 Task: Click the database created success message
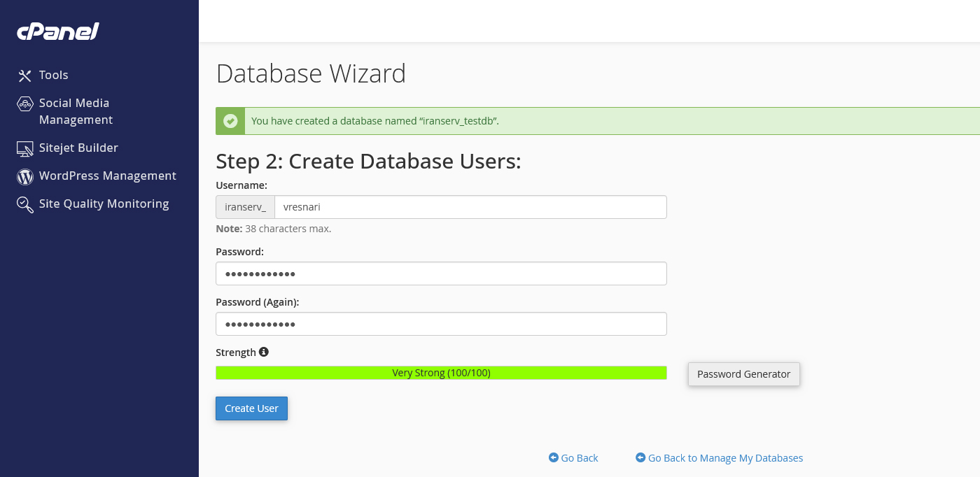375,121
